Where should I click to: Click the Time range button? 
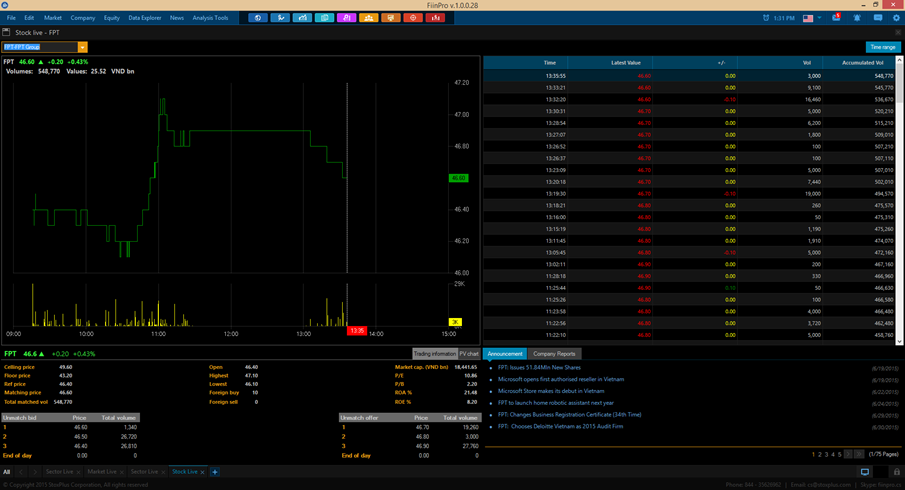[882, 47]
